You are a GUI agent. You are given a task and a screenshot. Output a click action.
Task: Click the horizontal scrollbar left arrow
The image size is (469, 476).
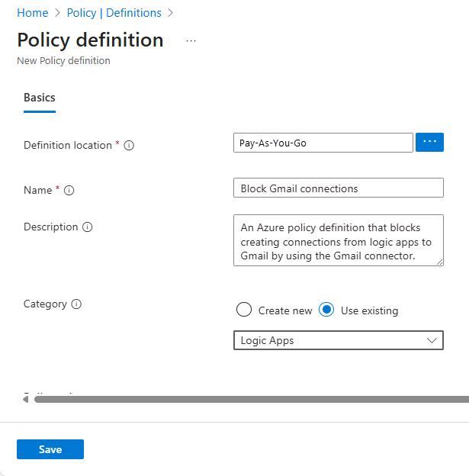(25, 399)
